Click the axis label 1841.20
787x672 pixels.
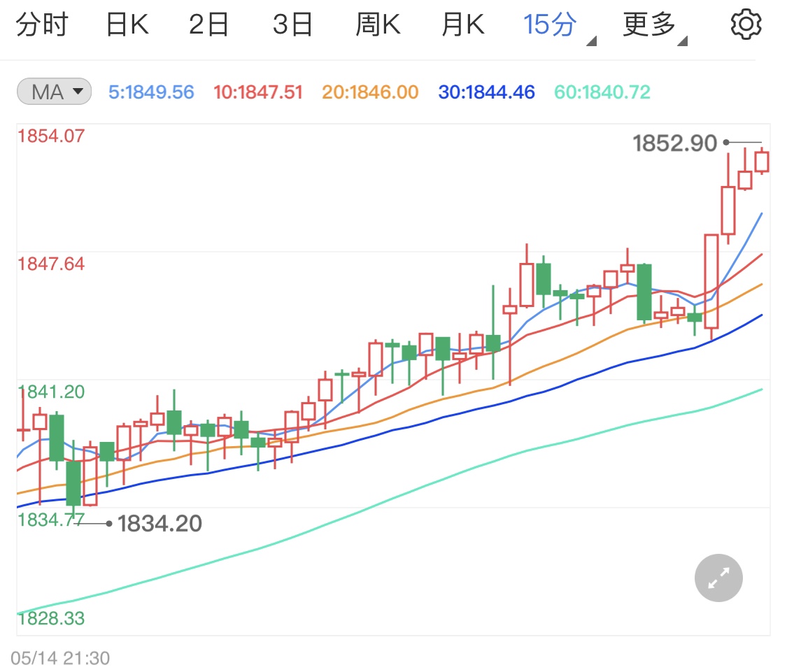[51, 392]
